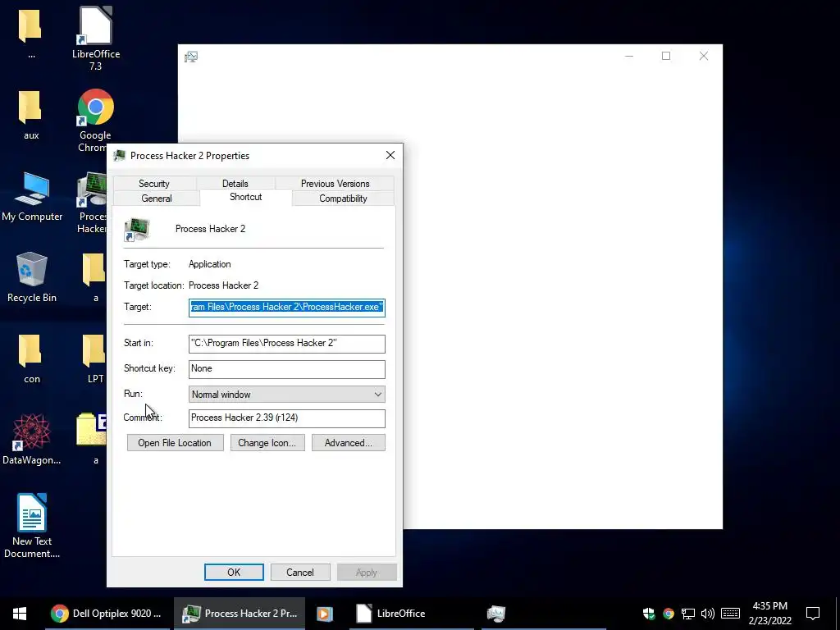The height and width of the screenshot is (630, 840).
Task: Click taskbar clock showing 4:35 PM
Action: tap(769, 614)
